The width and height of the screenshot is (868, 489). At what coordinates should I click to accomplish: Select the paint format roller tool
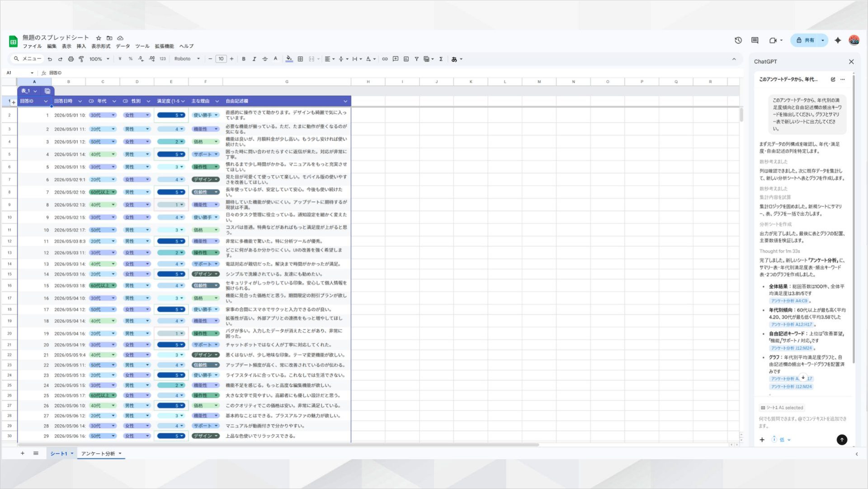point(81,59)
